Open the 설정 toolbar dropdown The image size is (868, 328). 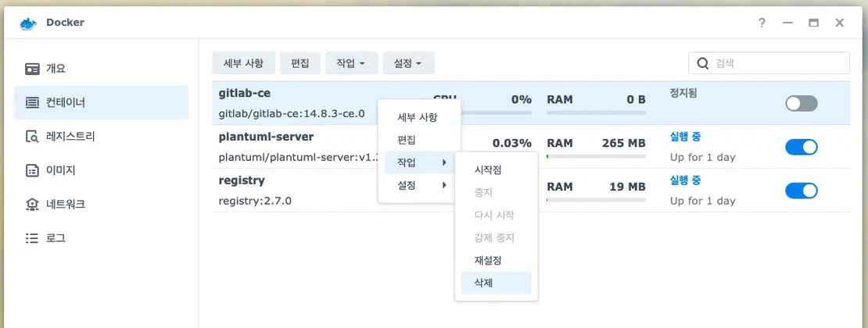click(408, 63)
